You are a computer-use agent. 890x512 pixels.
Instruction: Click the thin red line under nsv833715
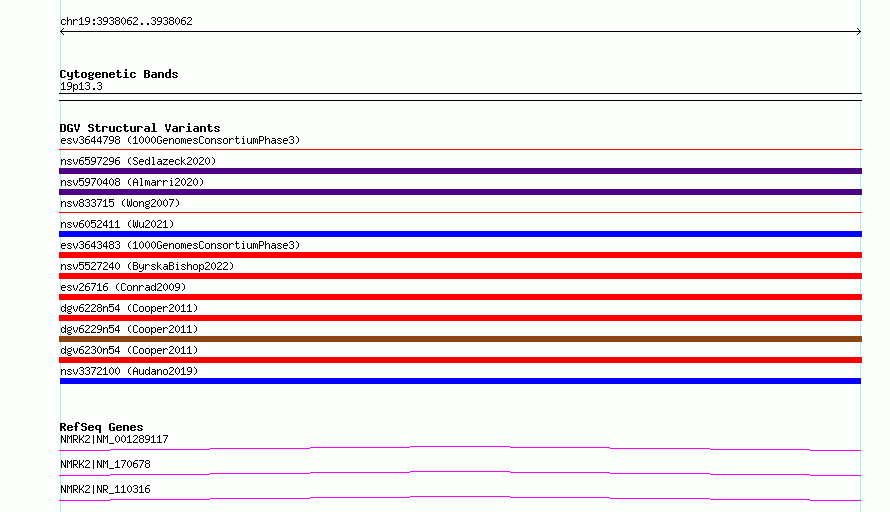460,212
